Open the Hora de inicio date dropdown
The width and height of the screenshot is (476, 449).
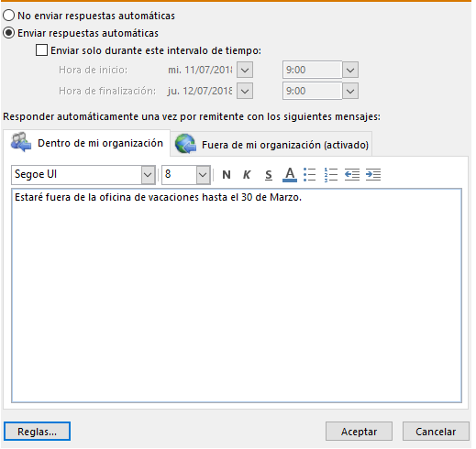pyautogui.click(x=245, y=70)
